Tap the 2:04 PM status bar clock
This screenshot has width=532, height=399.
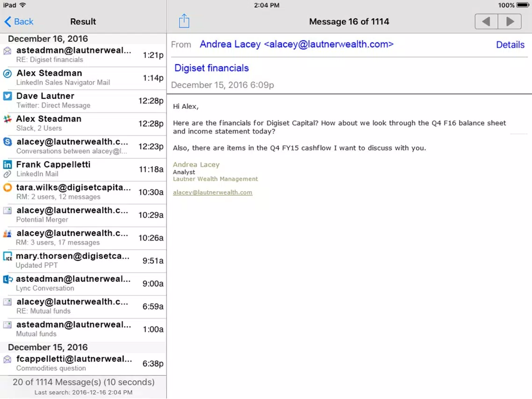click(266, 5)
